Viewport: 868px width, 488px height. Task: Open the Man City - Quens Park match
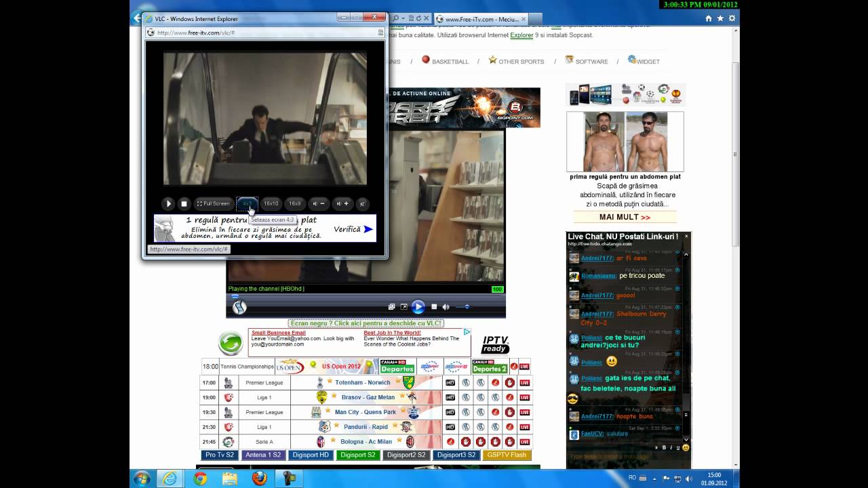point(366,412)
